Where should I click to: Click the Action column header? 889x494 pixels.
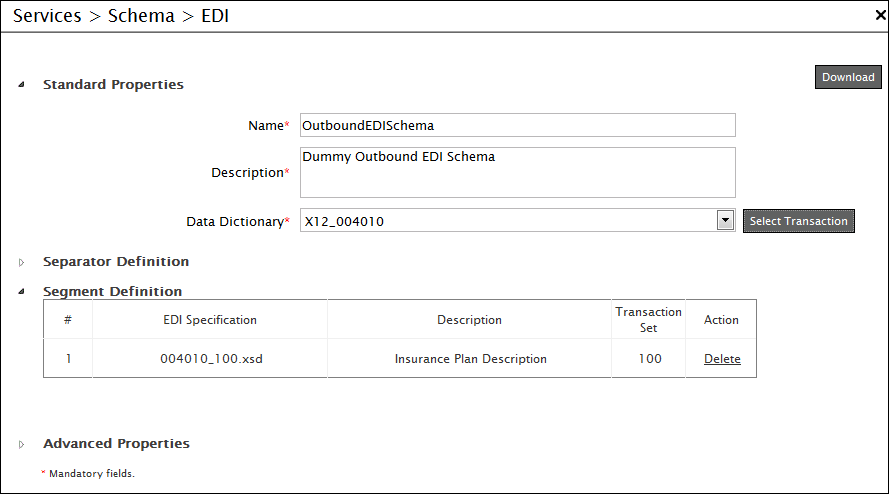(721, 320)
